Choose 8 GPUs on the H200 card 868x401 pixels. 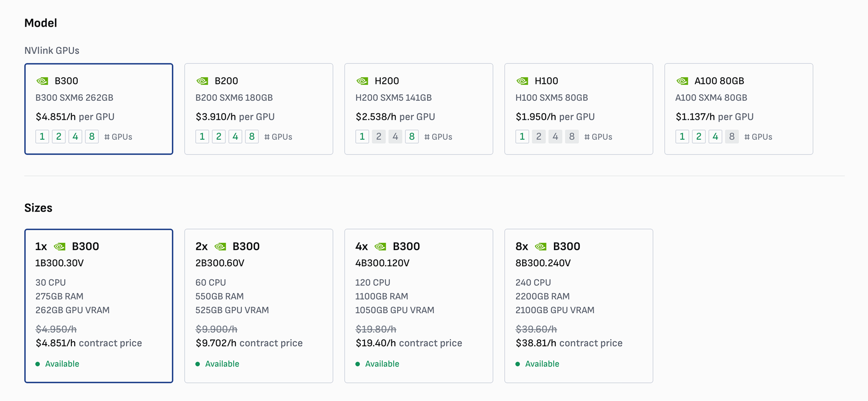411,137
